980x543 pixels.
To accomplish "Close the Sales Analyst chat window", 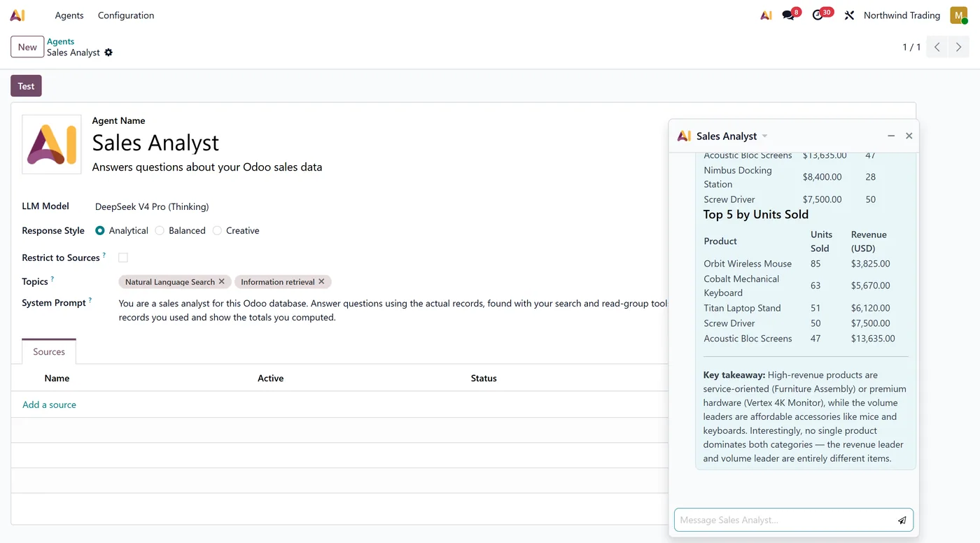I will [909, 136].
